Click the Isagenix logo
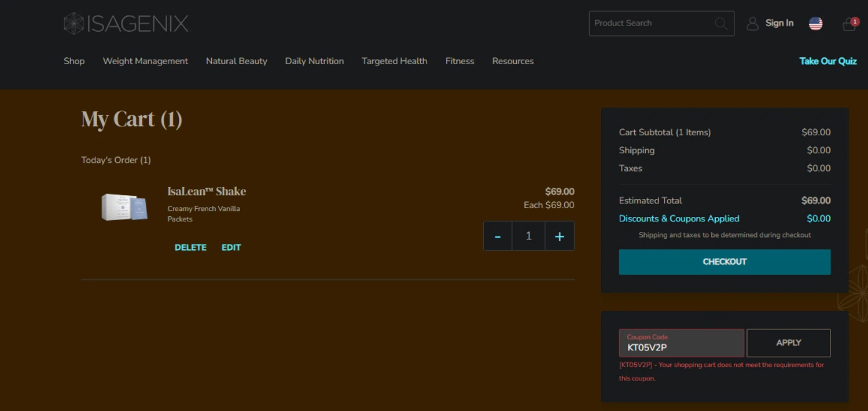 pyautogui.click(x=126, y=24)
